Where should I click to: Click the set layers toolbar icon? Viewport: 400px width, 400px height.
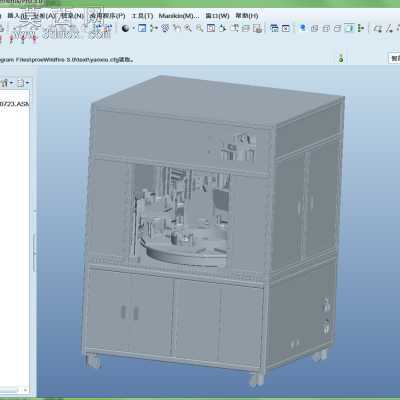click(246, 28)
